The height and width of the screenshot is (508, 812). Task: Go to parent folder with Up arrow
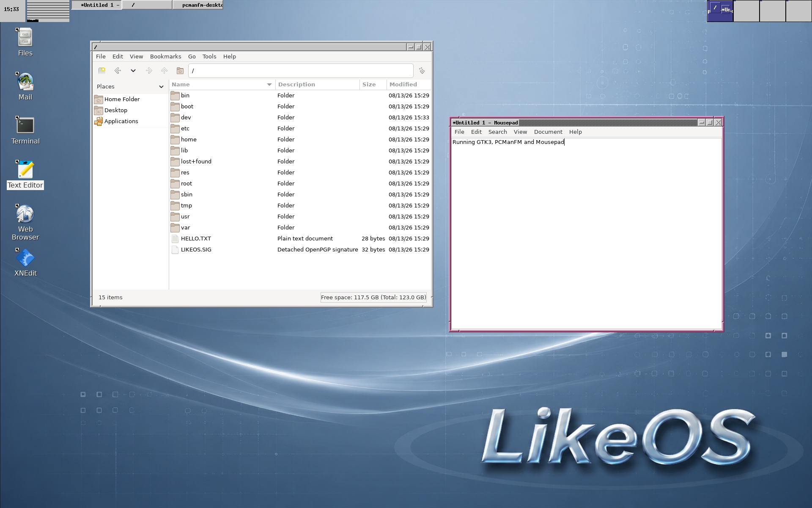click(x=165, y=71)
